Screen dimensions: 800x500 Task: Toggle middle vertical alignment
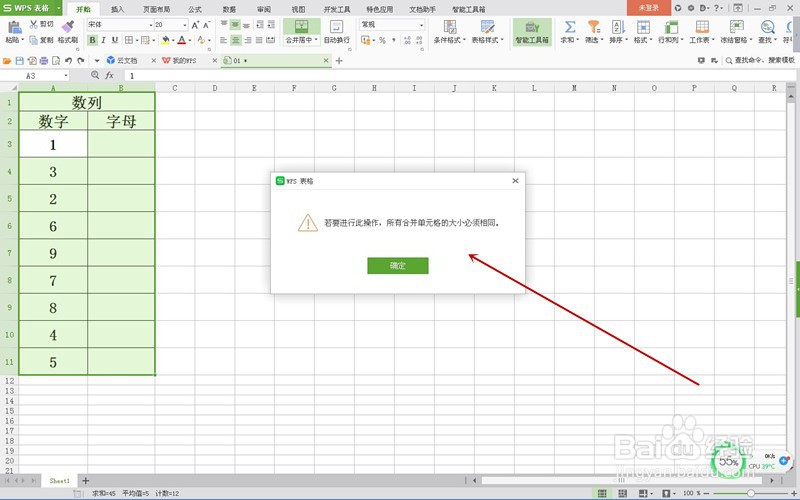coord(235,24)
